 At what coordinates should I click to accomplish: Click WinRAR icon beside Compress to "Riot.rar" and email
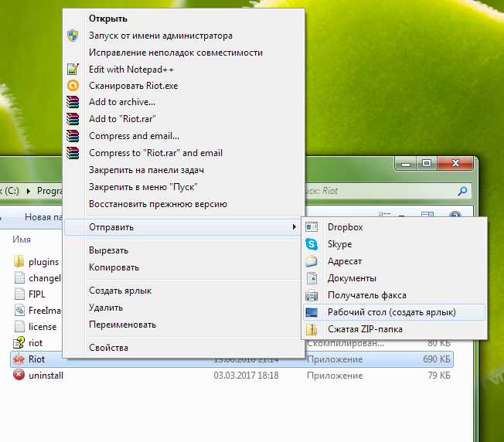tap(73, 153)
